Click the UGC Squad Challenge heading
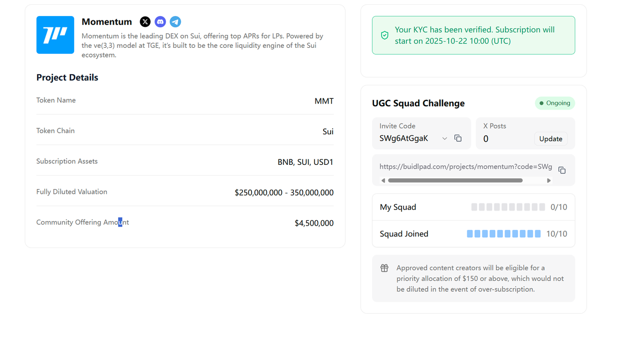 (x=419, y=103)
